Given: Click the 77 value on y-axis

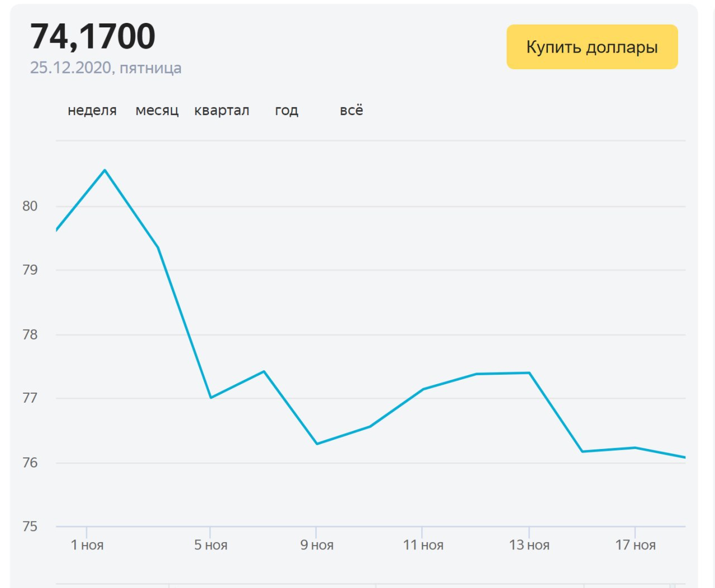Looking at the screenshot, I should tap(30, 398).
